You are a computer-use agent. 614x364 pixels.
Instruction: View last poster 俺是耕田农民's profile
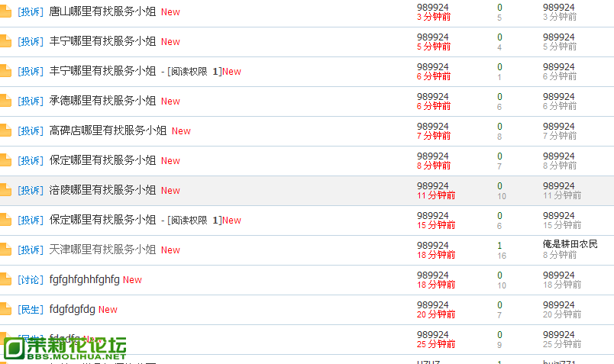(570, 244)
